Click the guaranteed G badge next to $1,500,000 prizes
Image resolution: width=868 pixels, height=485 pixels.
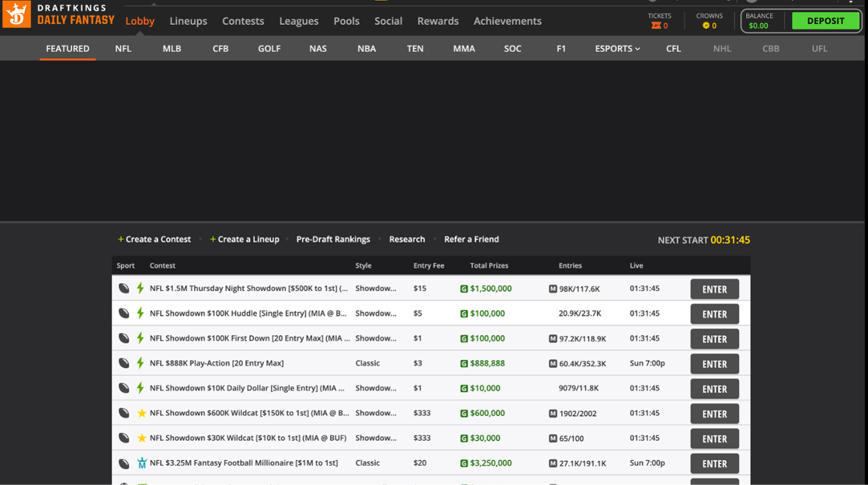[464, 289]
